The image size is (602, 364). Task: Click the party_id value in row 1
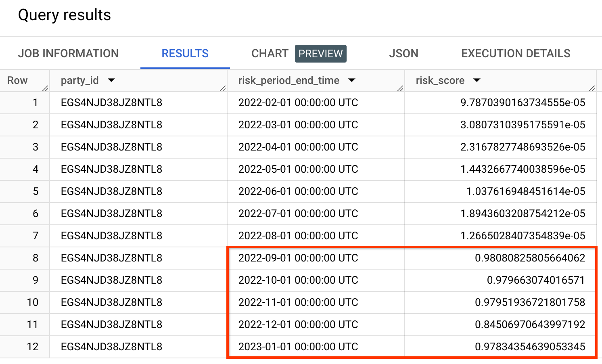coord(111,103)
